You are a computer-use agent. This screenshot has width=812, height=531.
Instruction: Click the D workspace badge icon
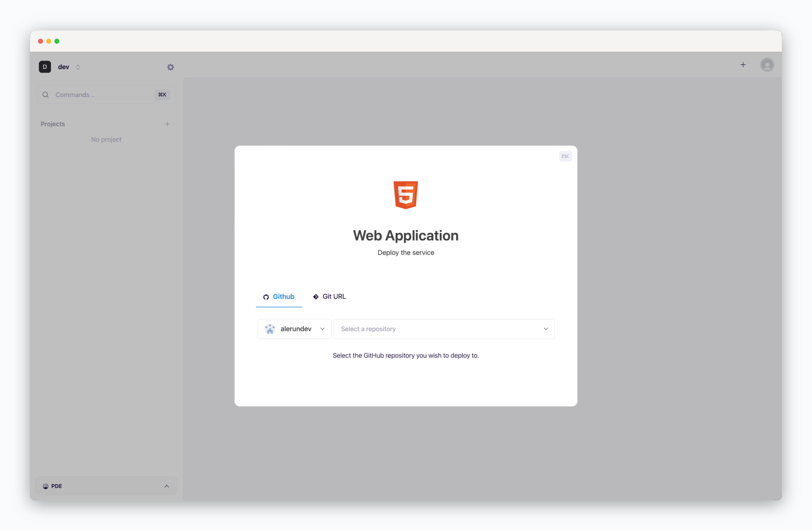click(45, 67)
